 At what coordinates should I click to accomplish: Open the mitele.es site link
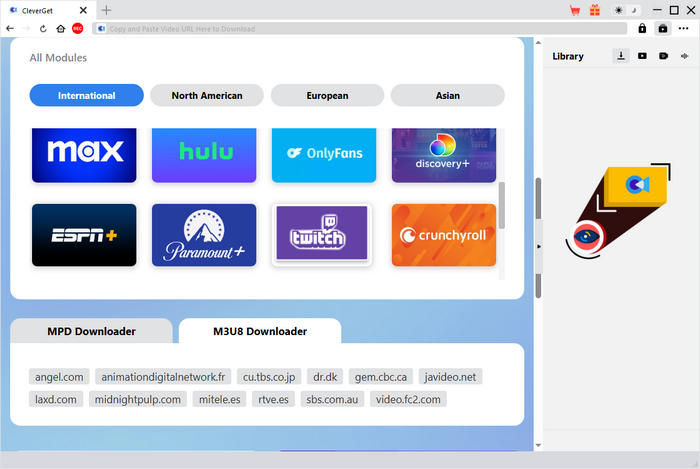[219, 399]
